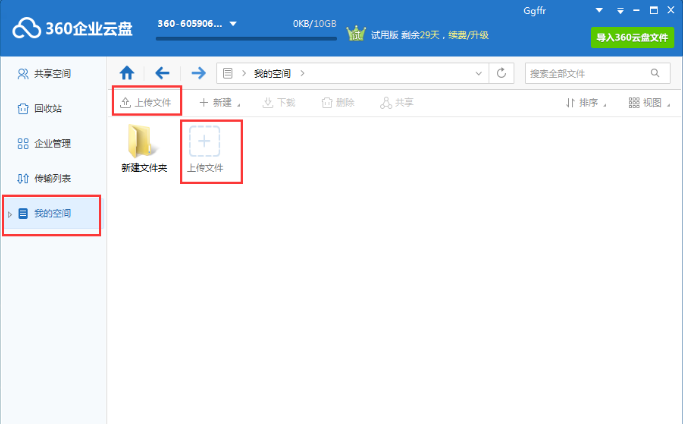The width and height of the screenshot is (683, 424).
Task: Expand the 我的空间 tree arrow
Action: point(10,214)
